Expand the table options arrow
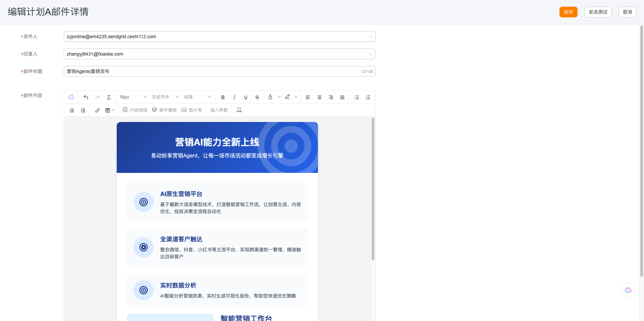 (x=113, y=110)
